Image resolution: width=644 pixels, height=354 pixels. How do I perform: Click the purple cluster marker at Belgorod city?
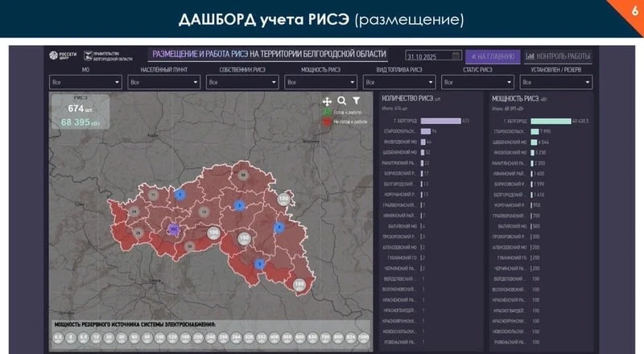point(173,229)
